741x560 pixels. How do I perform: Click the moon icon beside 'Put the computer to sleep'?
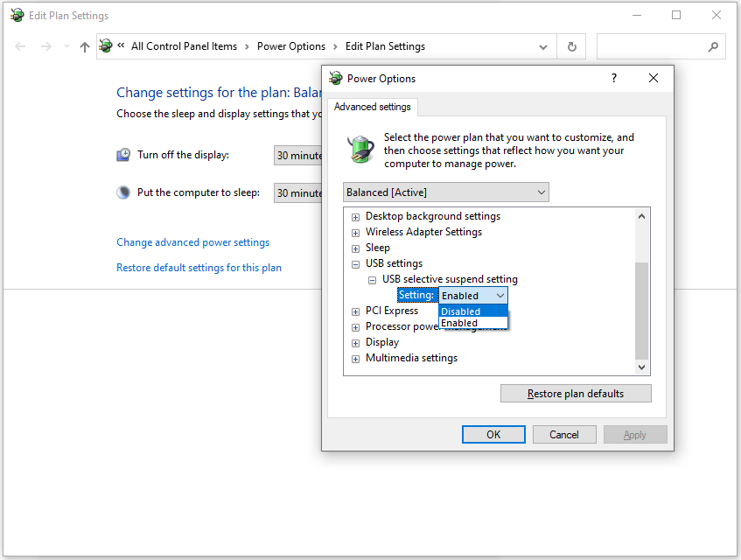(122, 192)
